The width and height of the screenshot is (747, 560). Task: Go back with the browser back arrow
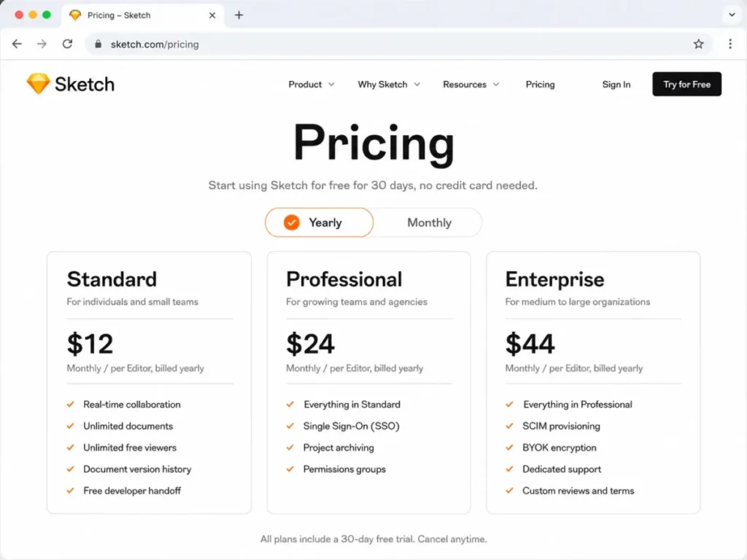(18, 44)
